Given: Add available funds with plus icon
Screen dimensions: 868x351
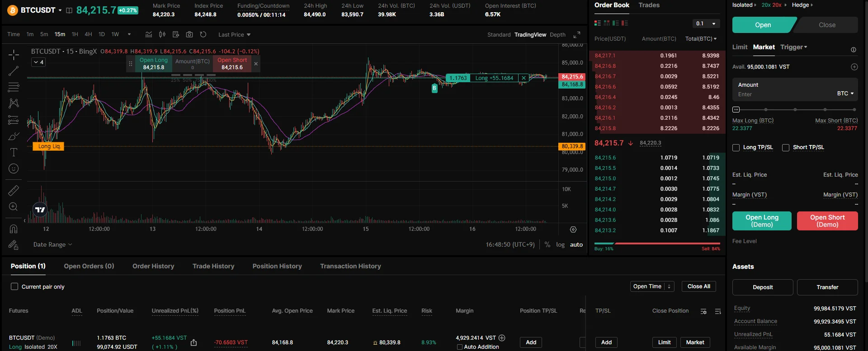Looking at the screenshot, I should (x=854, y=67).
